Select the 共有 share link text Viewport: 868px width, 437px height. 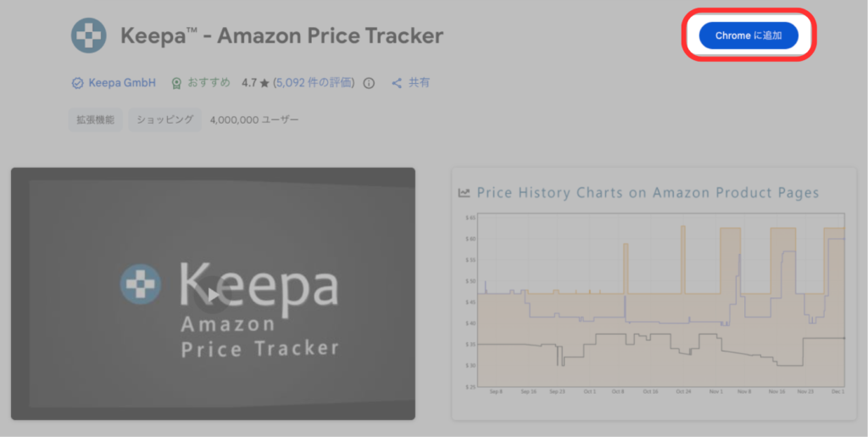point(420,83)
